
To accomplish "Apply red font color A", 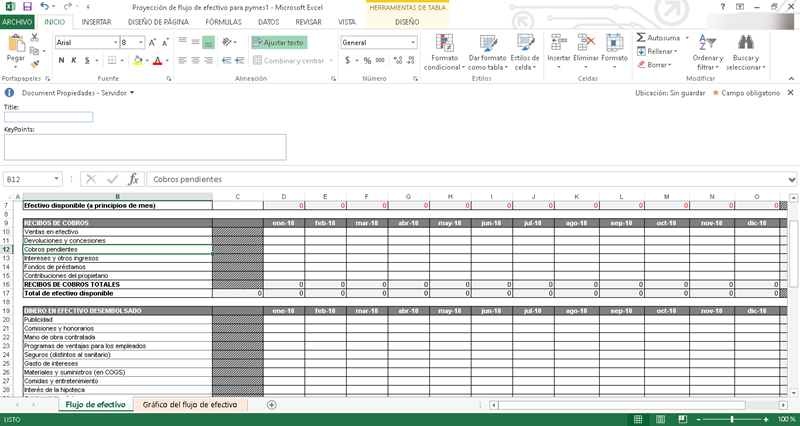I will click(x=158, y=60).
